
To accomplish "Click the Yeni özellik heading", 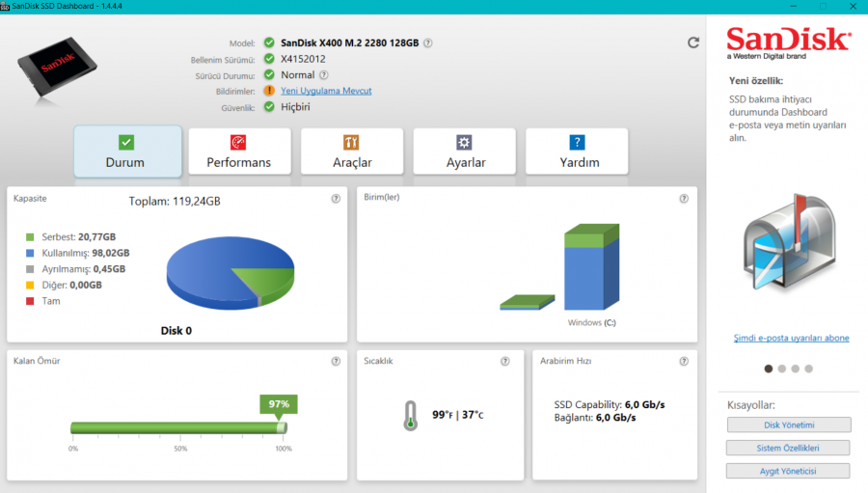I will (755, 81).
